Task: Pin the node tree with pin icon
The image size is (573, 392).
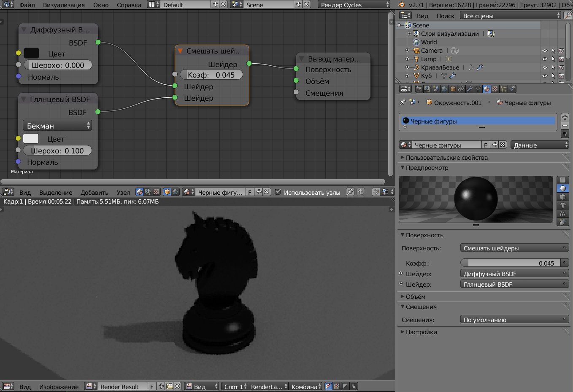Action: tap(350, 192)
